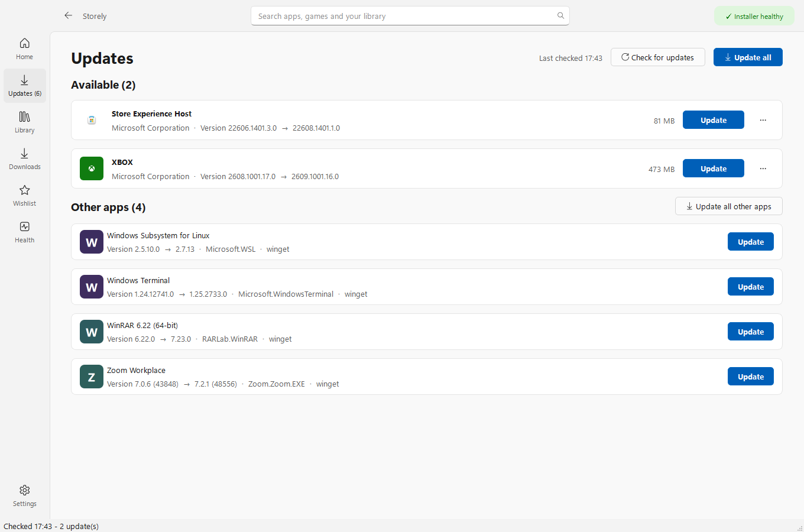Click Update all other apps
804x532 pixels.
[729, 206]
